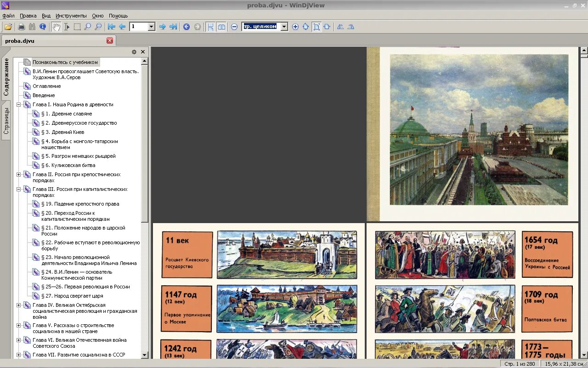
Task: Switch to the Страницы side tab
Action: pyautogui.click(x=6, y=120)
